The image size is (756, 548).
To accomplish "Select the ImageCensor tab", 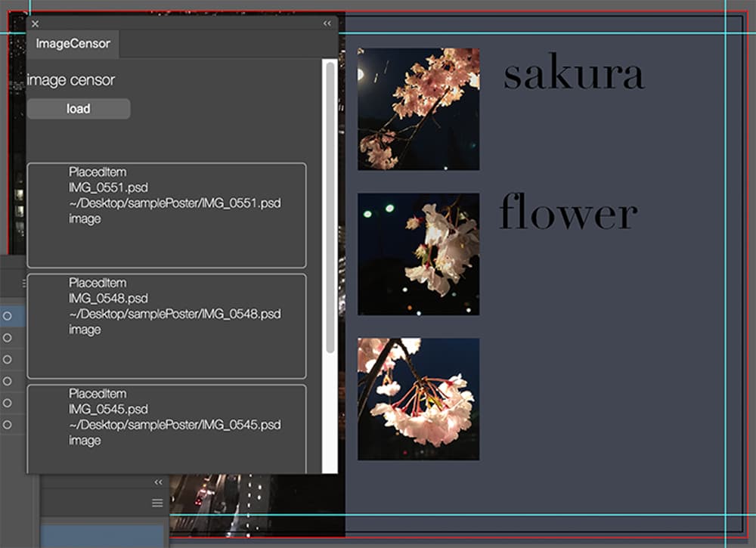I will click(x=73, y=44).
